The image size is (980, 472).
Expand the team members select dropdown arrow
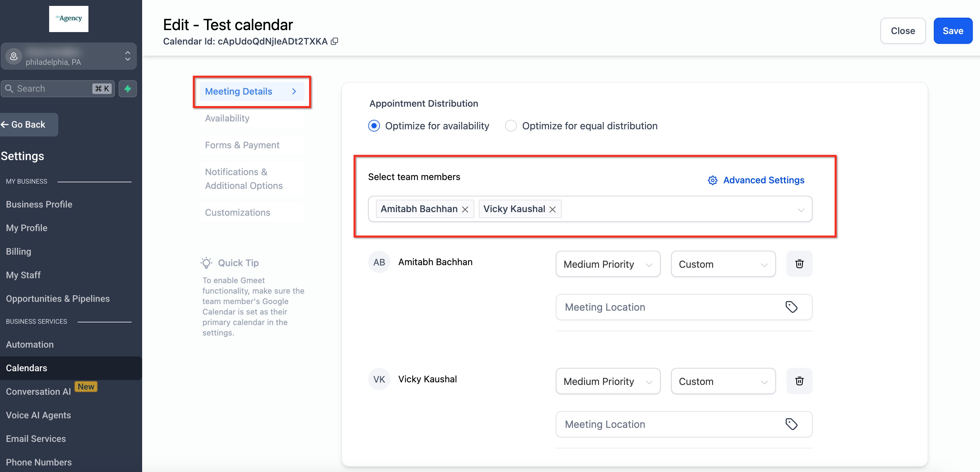pyautogui.click(x=801, y=210)
